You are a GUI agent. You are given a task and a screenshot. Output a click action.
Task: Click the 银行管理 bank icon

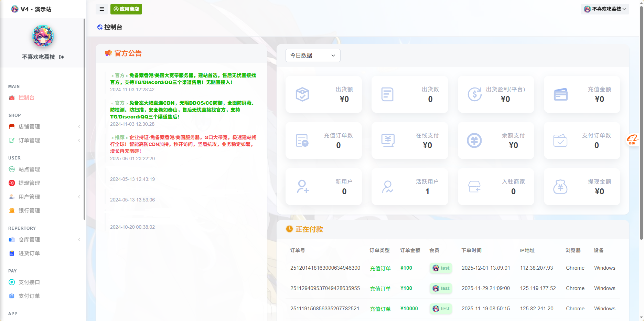coord(12,211)
